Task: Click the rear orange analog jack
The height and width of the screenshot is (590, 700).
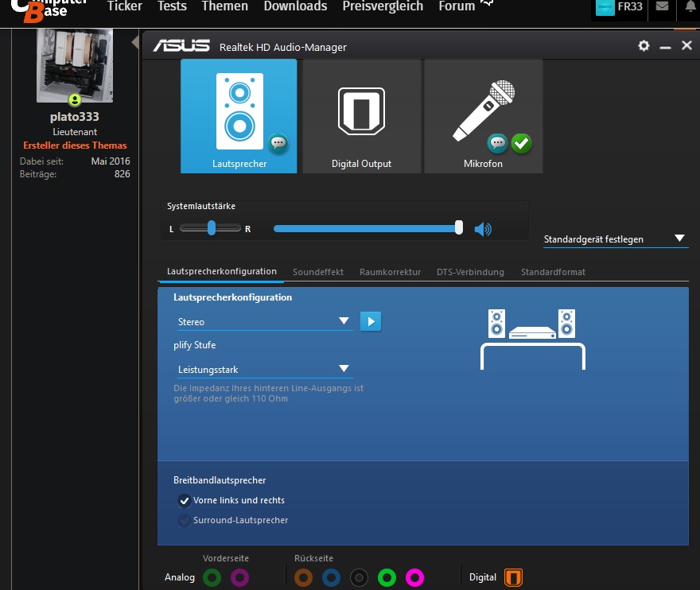Action: [x=304, y=577]
